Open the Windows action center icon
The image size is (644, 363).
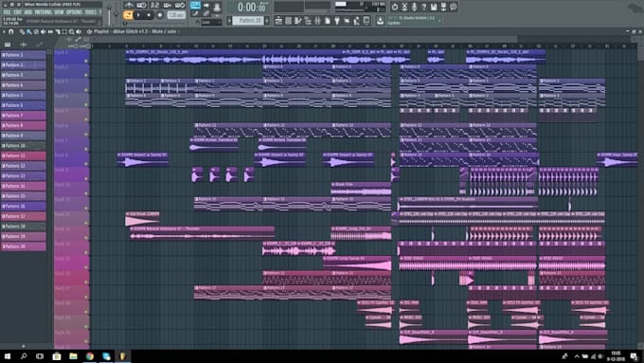[635, 356]
